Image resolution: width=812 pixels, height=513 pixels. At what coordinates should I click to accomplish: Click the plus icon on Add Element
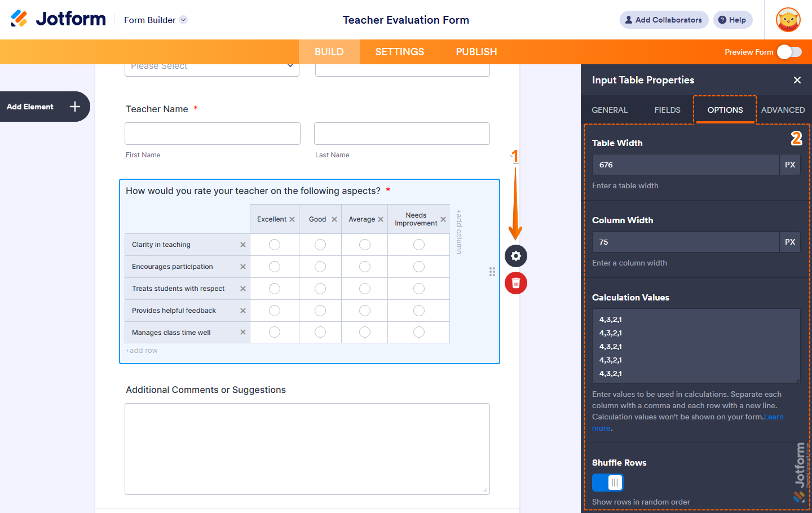point(75,107)
